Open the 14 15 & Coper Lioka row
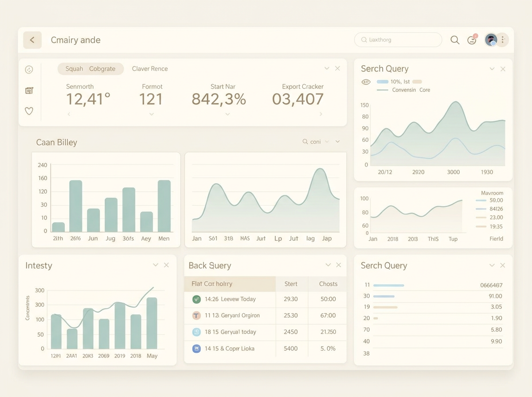Image resolution: width=532 pixels, height=397 pixels. pyautogui.click(x=265, y=349)
